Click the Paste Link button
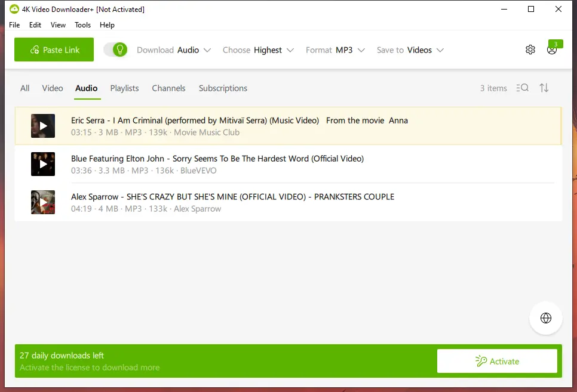This screenshot has height=392, width=577. tap(54, 50)
